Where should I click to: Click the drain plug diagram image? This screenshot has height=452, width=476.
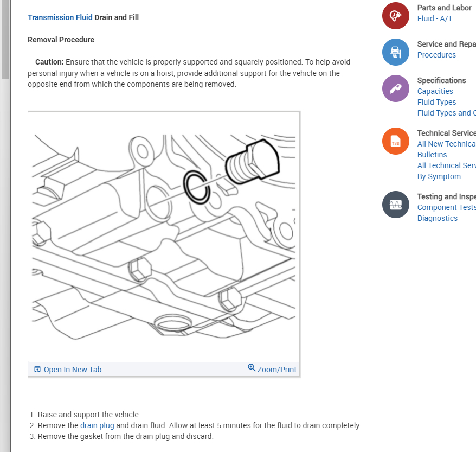click(164, 237)
